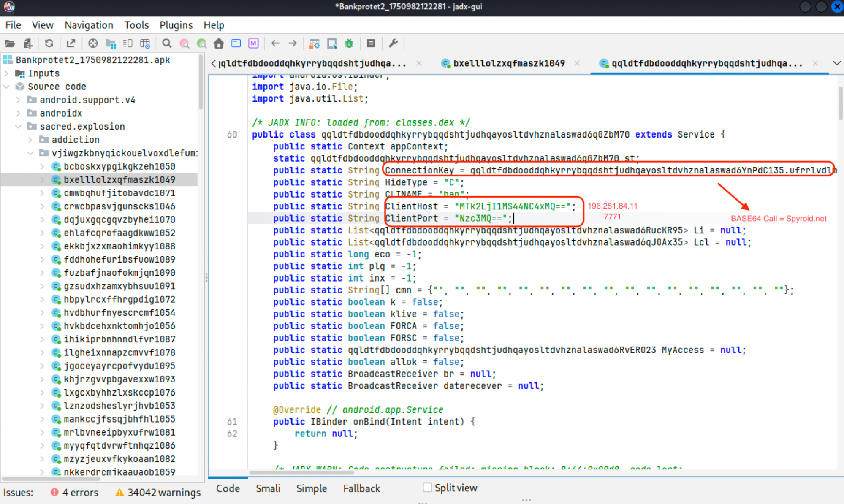Click the red errors issue icon
Image resolution: width=844 pixels, height=504 pixels.
point(54,492)
